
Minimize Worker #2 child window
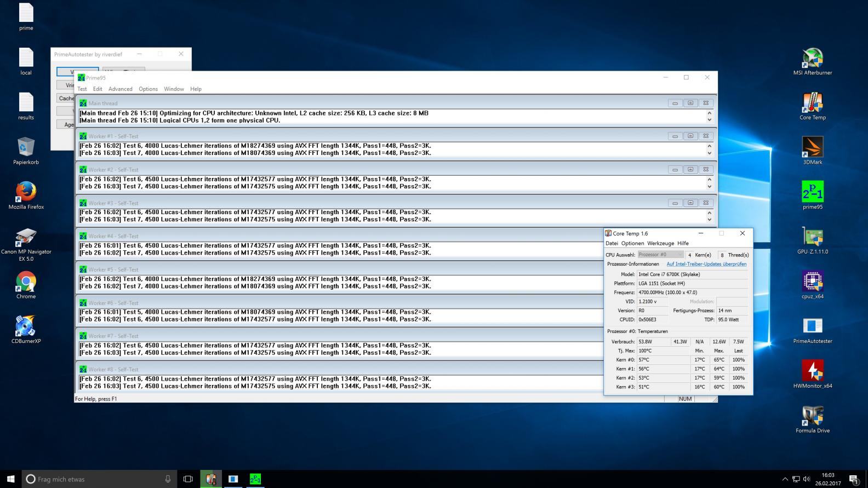[675, 169]
